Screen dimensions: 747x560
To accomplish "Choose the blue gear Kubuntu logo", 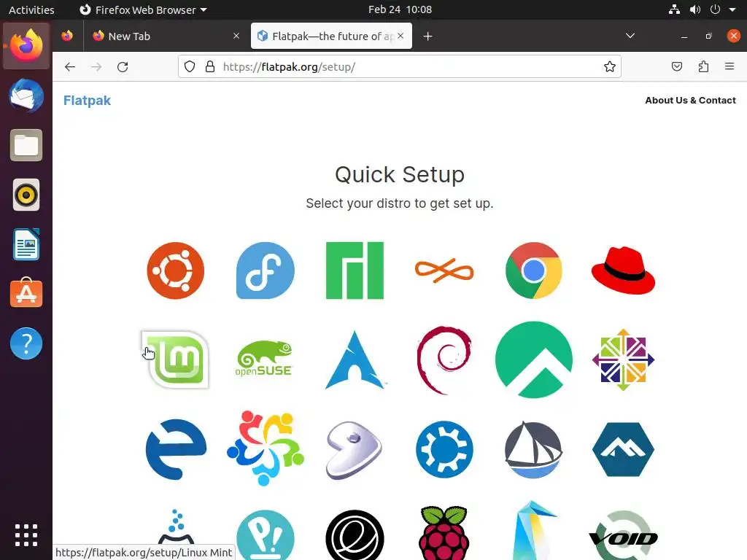I will pyautogui.click(x=444, y=449).
